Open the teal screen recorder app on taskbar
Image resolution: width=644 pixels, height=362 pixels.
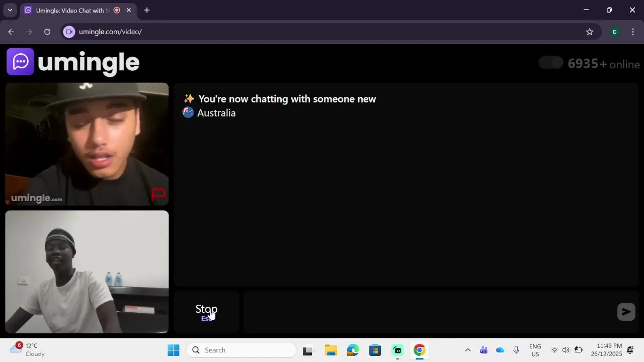pos(397,350)
